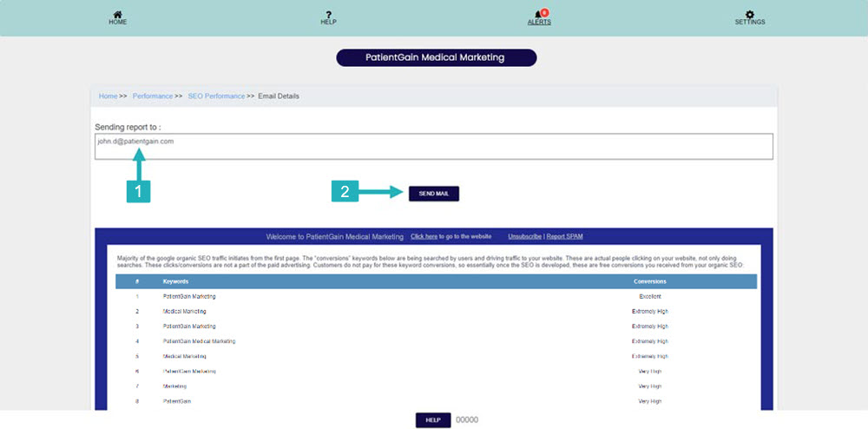Screen dimensions: 868x429
Task: Focus the Sending report to email field
Action: [434, 147]
